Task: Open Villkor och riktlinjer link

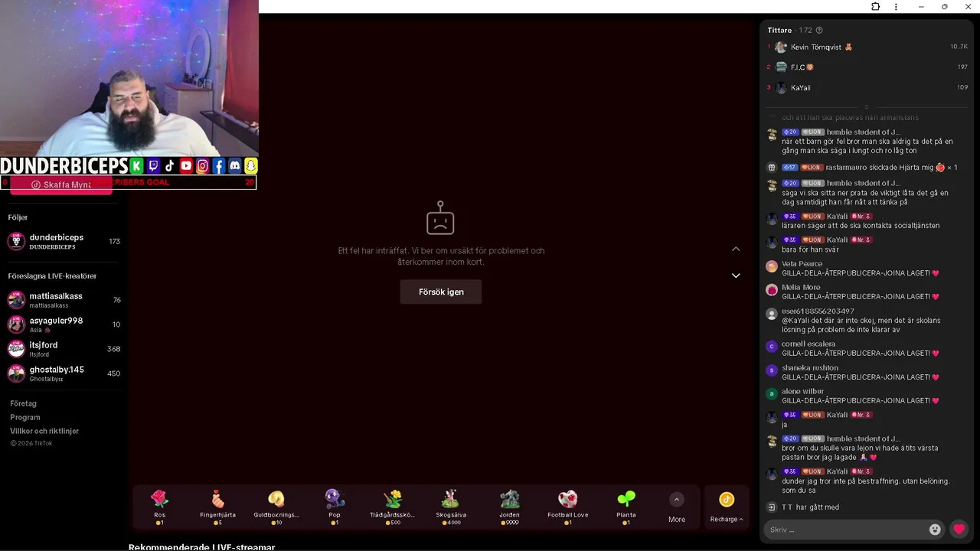Action: click(44, 431)
